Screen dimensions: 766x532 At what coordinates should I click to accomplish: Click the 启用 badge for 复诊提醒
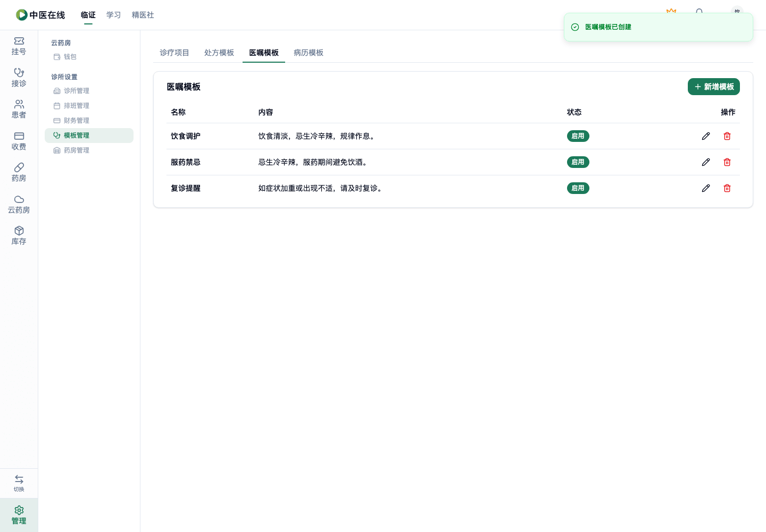(578, 188)
